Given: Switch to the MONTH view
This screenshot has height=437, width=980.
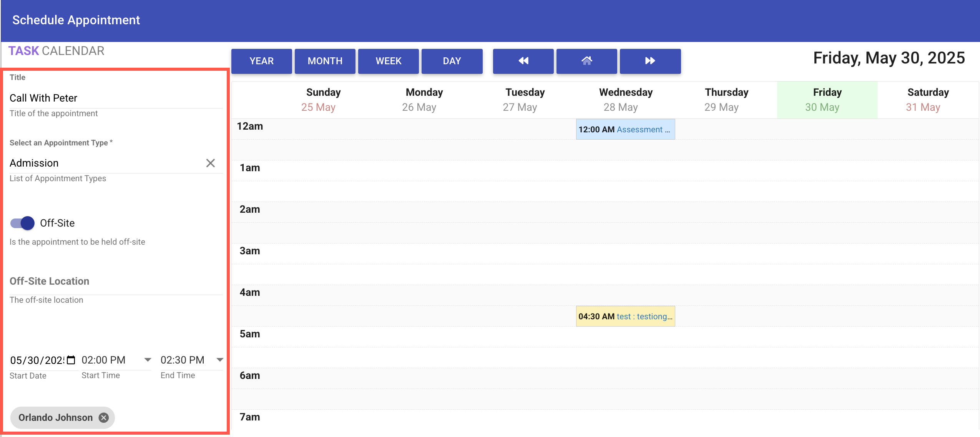Looking at the screenshot, I should pyautogui.click(x=325, y=61).
